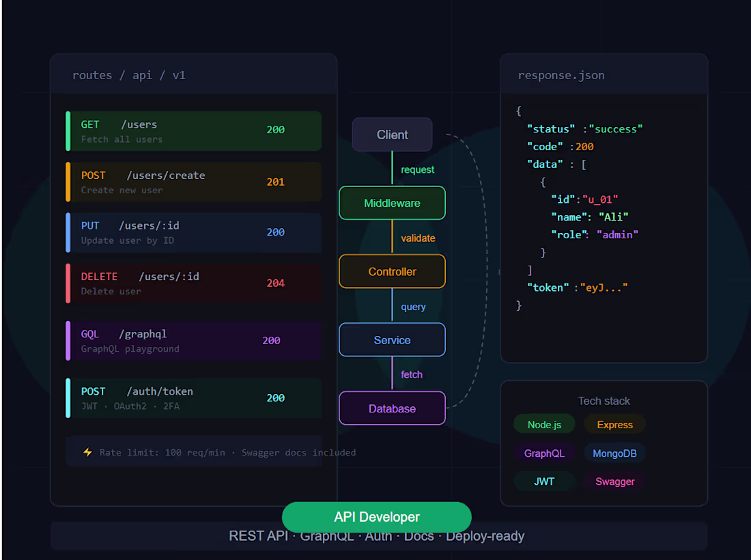Select the POST /users/create route row
The width and height of the screenshot is (751, 560).
193,182
